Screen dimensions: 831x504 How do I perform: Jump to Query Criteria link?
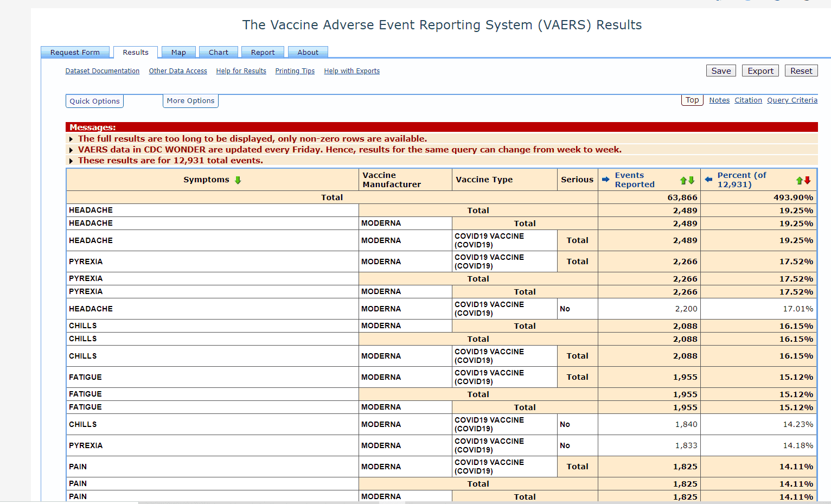pos(792,100)
